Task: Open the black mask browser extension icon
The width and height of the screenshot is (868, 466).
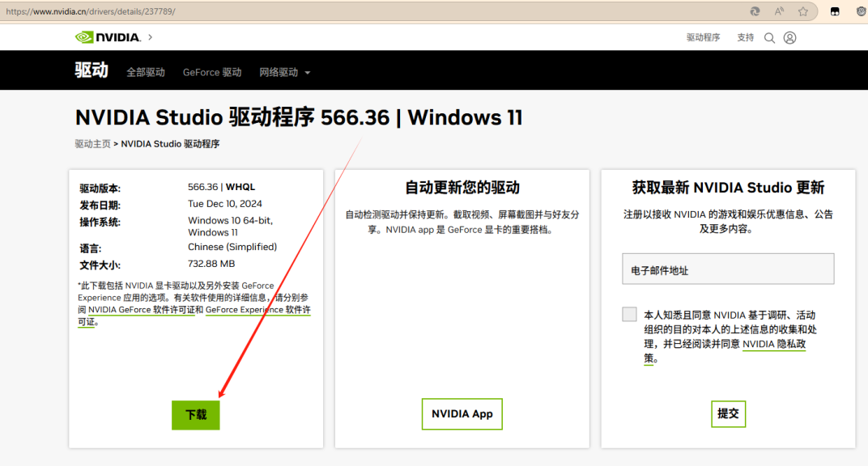Action: point(835,12)
